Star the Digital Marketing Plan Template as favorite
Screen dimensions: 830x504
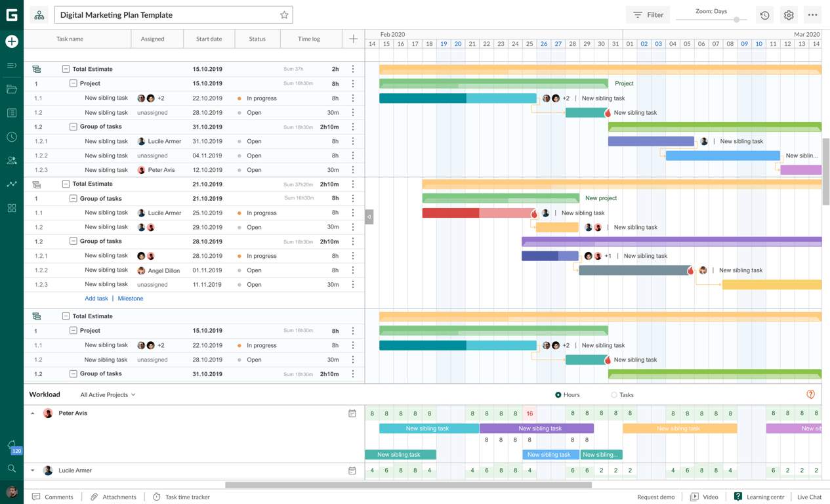pyautogui.click(x=284, y=14)
